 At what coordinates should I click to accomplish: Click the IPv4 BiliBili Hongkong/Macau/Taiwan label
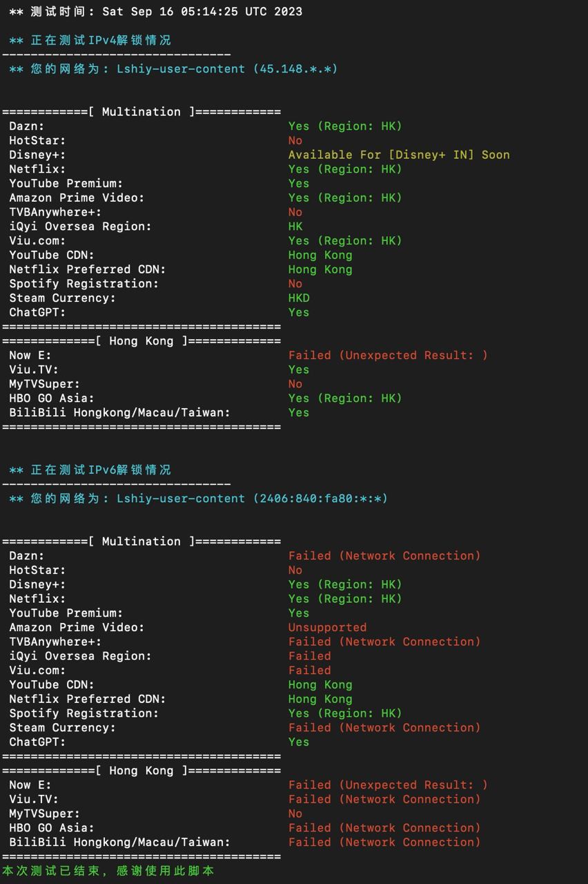(119, 413)
